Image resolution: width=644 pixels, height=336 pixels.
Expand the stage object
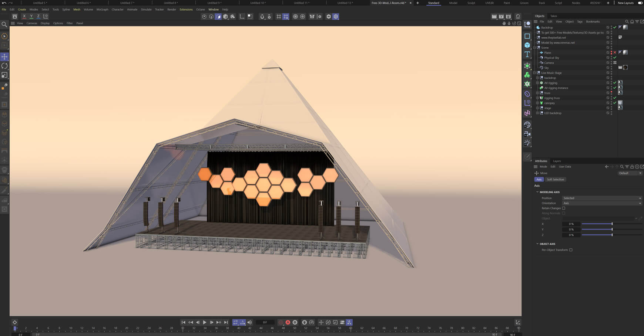pyautogui.click(x=537, y=108)
